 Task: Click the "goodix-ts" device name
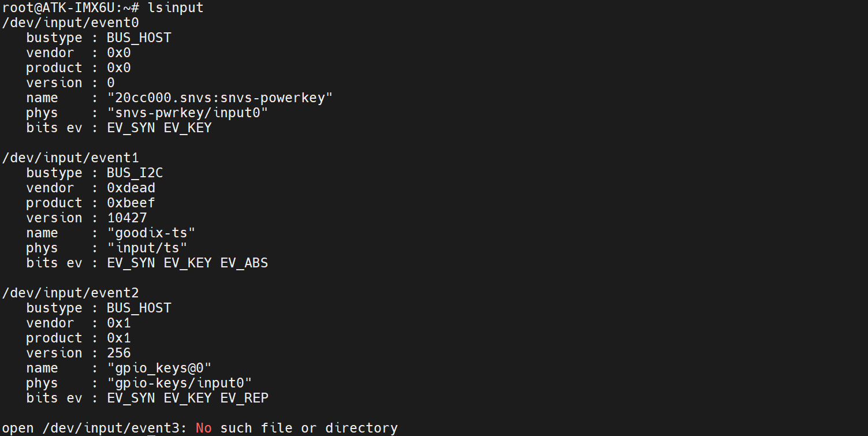click(x=151, y=233)
